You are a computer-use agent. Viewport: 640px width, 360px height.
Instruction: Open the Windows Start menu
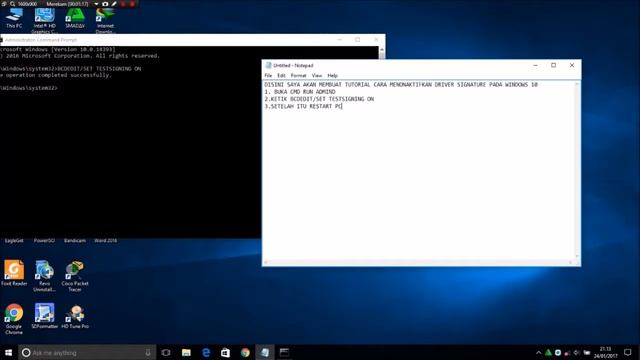click(x=9, y=352)
